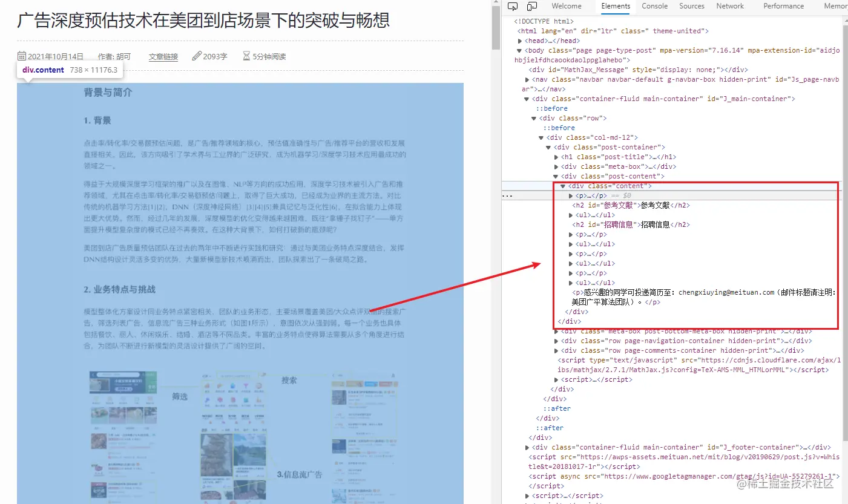Expand the page-comments-container div node

tap(556, 350)
